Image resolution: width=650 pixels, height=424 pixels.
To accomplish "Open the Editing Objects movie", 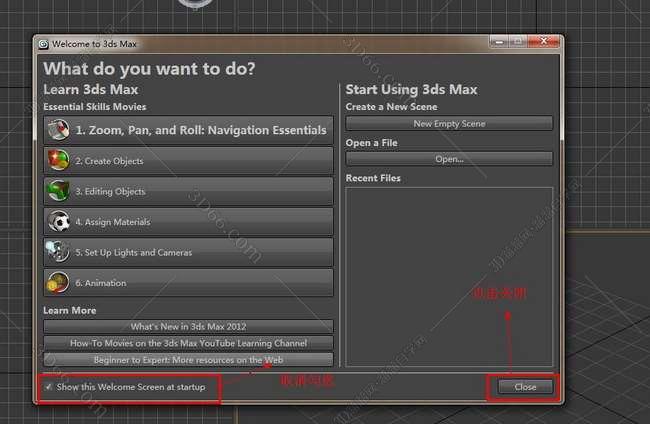I will (x=188, y=191).
